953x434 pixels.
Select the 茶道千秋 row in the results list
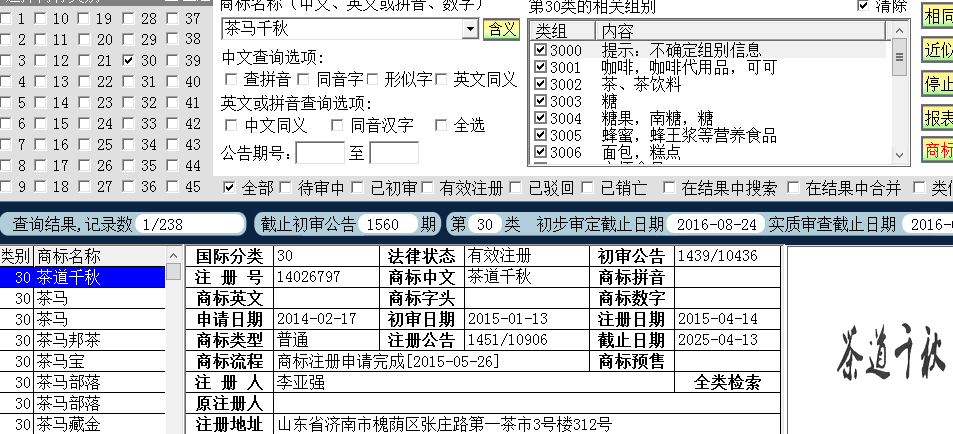[83, 277]
